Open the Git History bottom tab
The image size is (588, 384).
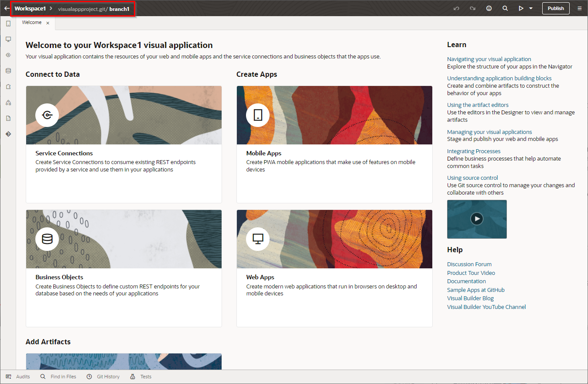(108, 377)
